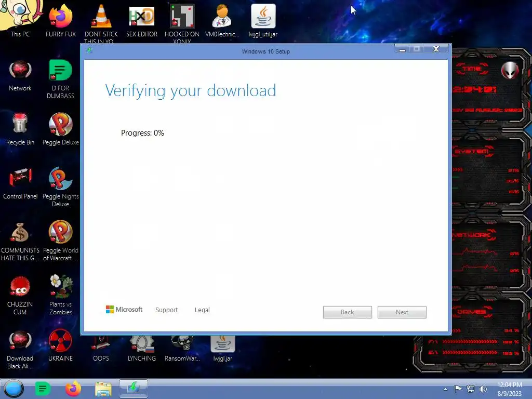
Task: Open the green notes app on taskbar
Action: 43,389
